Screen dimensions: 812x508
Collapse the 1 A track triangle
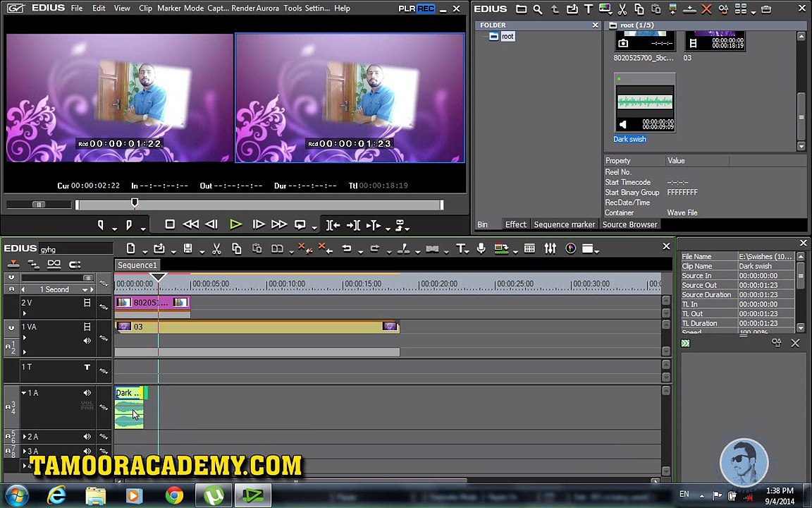24,393
